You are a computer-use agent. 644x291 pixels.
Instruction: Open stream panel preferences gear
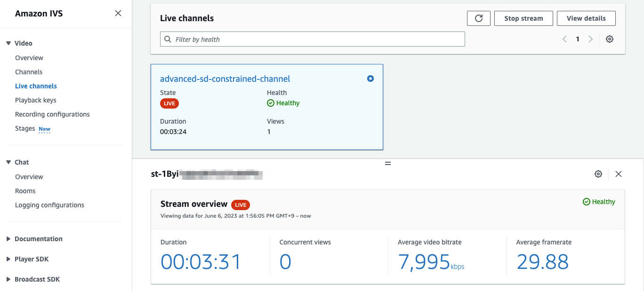point(598,174)
